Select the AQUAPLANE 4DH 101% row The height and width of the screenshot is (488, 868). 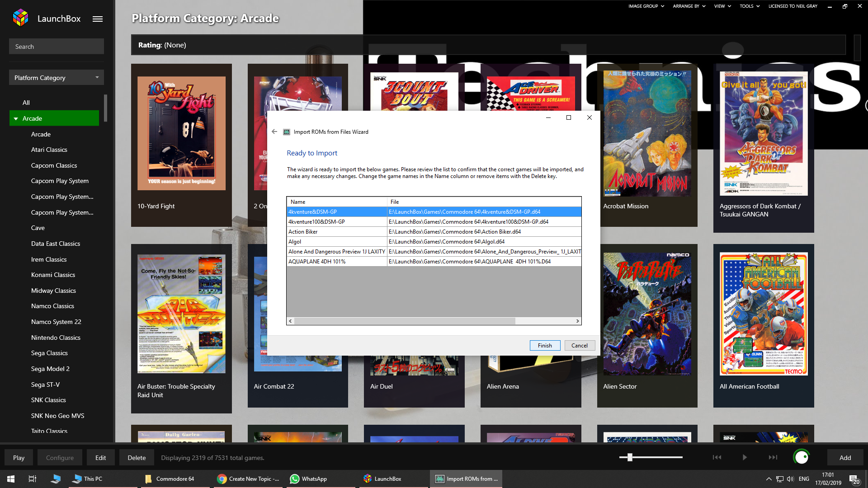coord(434,261)
